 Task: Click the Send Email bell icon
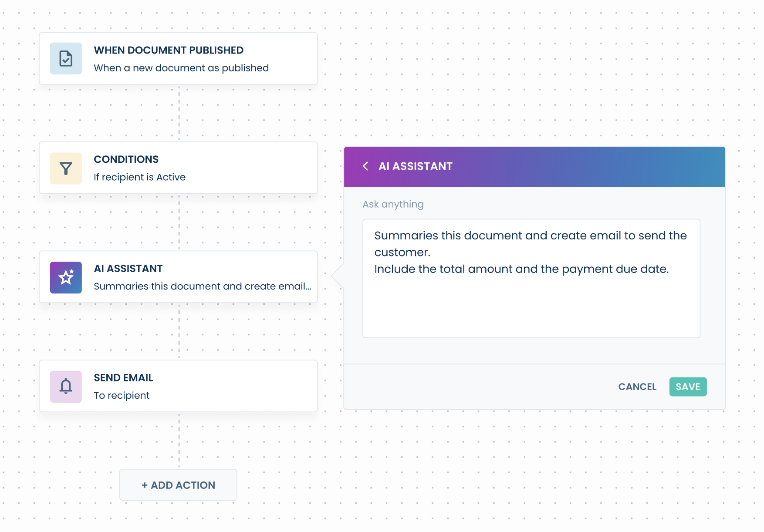66,387
